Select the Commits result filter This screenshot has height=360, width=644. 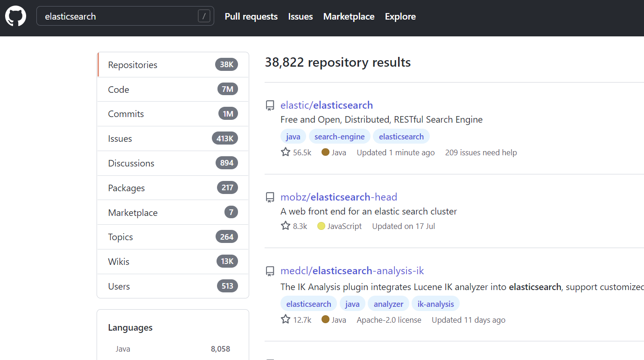click(x=173, y=114)
